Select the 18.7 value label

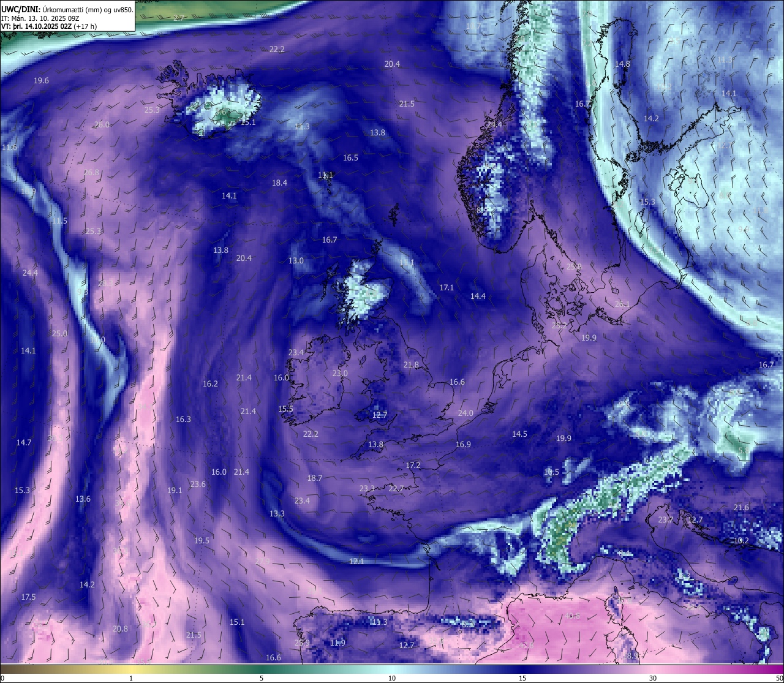click(x=315, y=478)
